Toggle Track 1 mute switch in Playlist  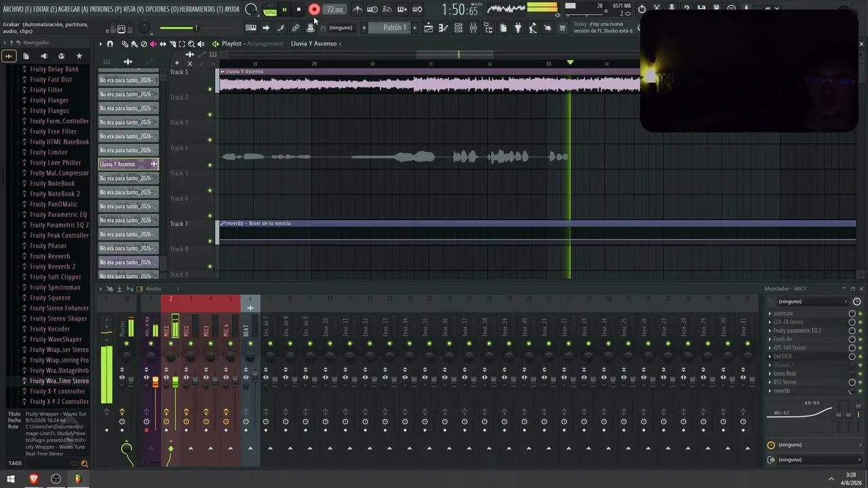tap(210, 89)
